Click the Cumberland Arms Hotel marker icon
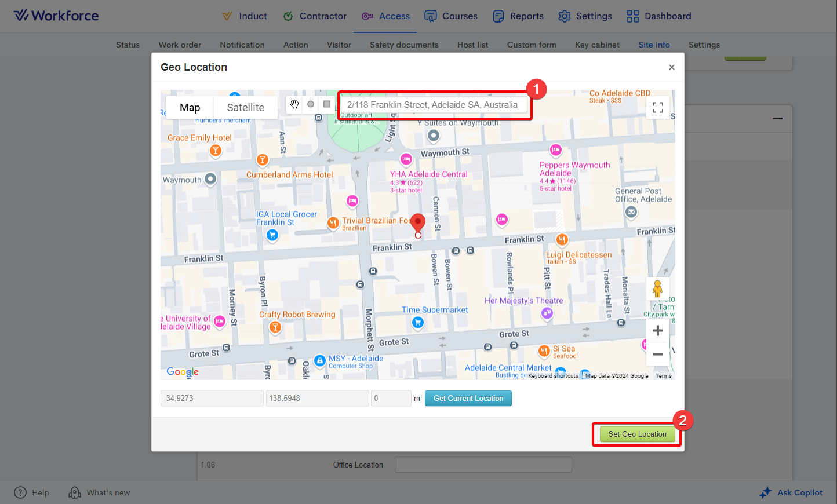Viewport: 837px width, 504px height. click(263, 160)
